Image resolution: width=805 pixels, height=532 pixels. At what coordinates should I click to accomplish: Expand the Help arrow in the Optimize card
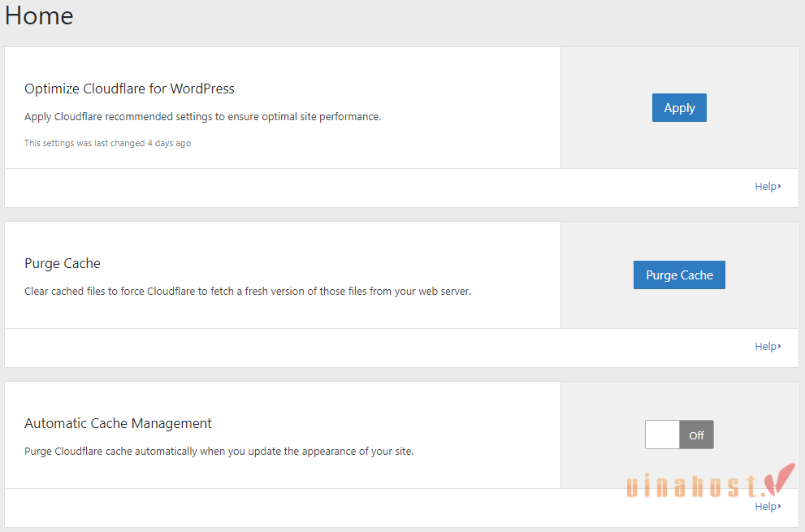point(780,187)
